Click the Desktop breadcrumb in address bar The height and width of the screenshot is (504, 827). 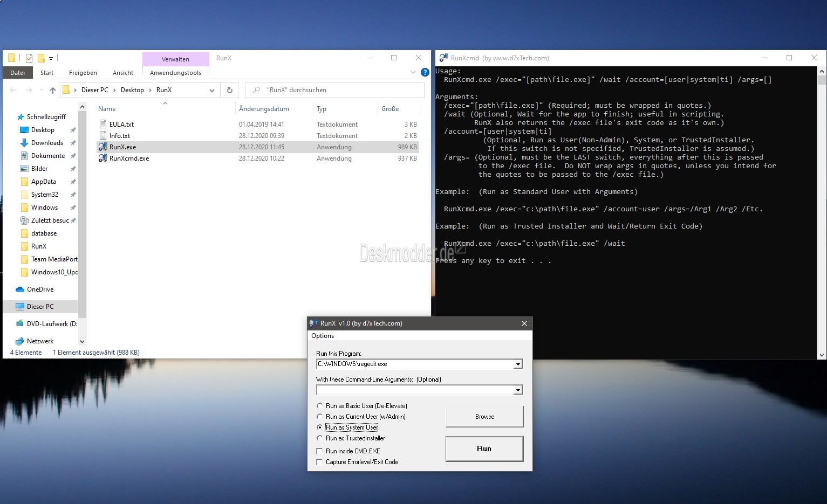[x=132, y=90]
